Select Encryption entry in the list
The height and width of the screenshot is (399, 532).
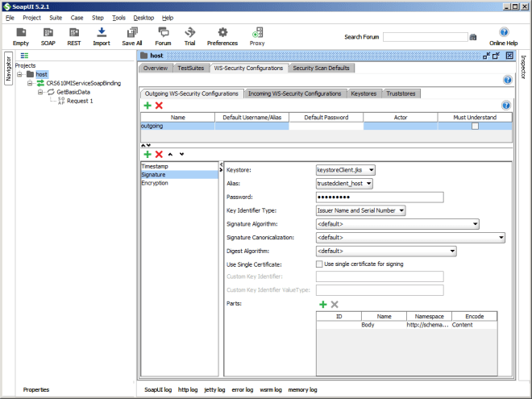(x=155, y=183)
